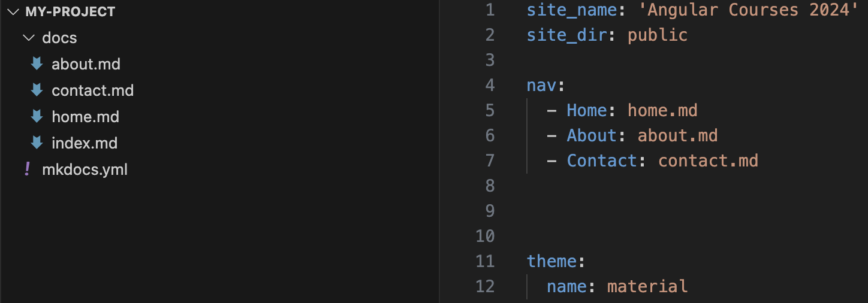Screen dimensions: 868x303
Task: Select the docs folder name
Action: 59,38
